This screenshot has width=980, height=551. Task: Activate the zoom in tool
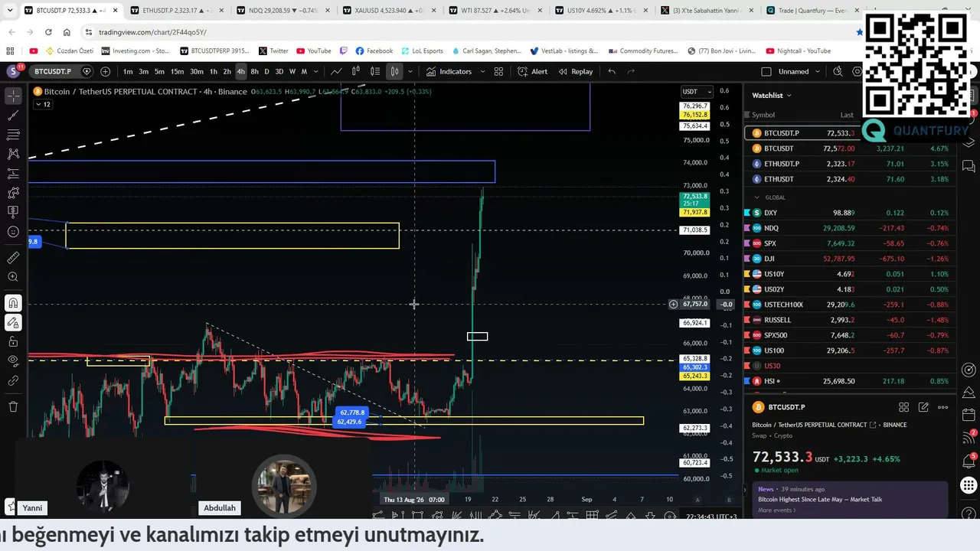[13, 277]
